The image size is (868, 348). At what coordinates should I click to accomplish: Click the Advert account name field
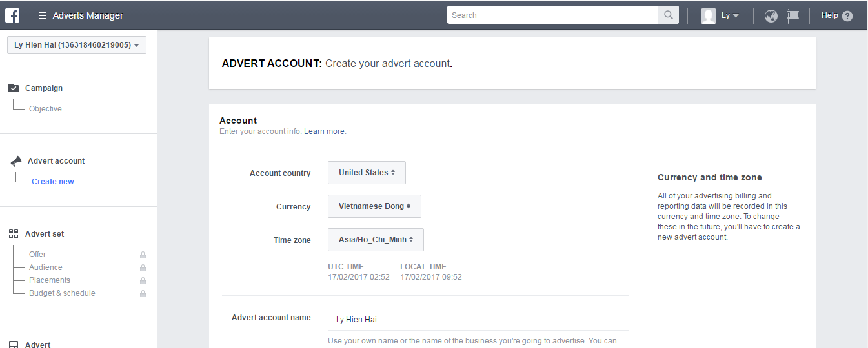pos(478,320)
